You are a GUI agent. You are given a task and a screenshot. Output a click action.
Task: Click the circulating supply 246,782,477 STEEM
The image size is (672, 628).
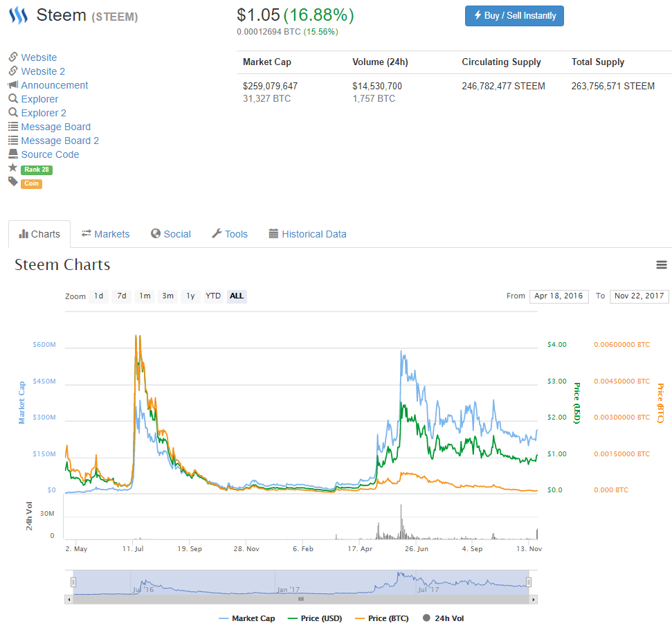click(504, 86)
